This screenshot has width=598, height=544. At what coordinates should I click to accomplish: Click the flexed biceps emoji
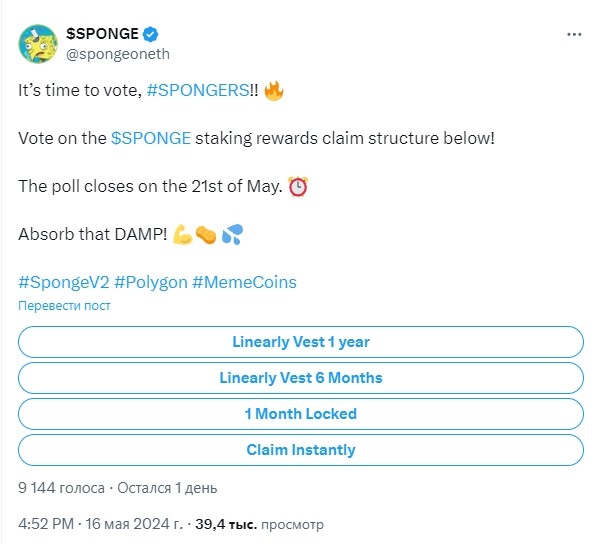point(183,234)
